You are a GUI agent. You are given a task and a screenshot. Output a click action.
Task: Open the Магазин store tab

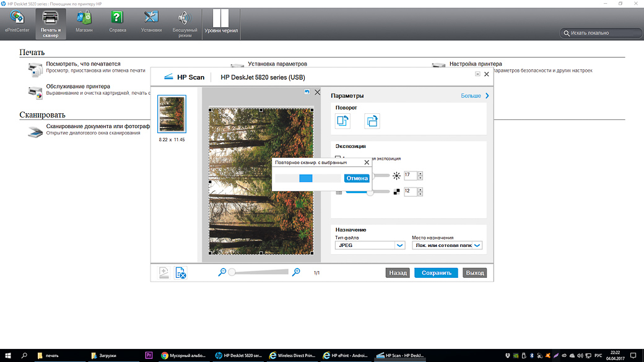pyautogui.click(x=84, y=22)
